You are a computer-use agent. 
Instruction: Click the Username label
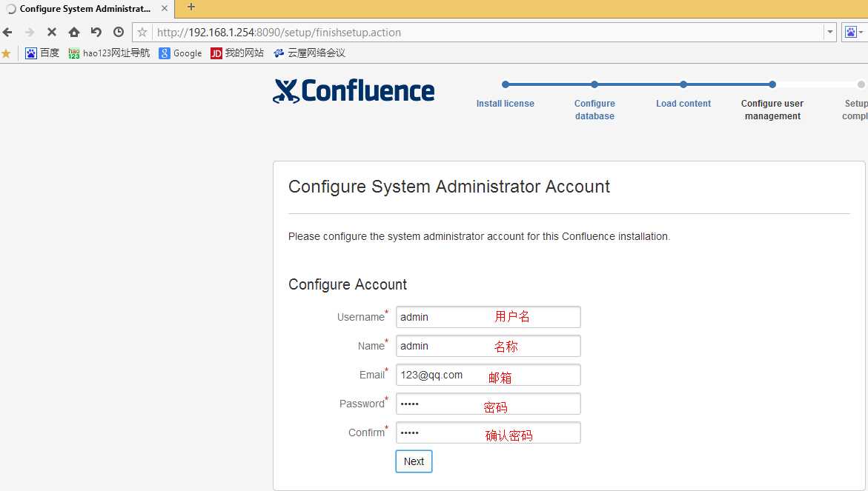pos(361,318)
